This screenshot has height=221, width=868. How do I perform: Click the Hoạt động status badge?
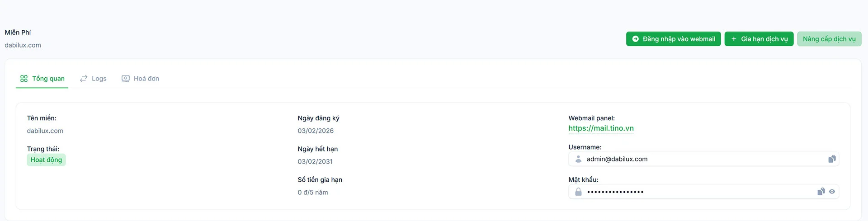(46, 160)
